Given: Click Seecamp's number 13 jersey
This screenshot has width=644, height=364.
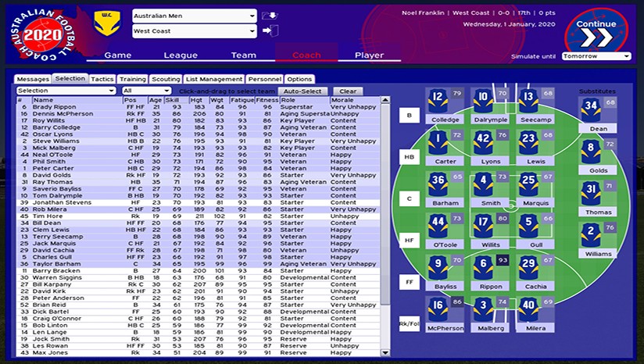Looking at the screenshot, I should [x=528, y=102].
